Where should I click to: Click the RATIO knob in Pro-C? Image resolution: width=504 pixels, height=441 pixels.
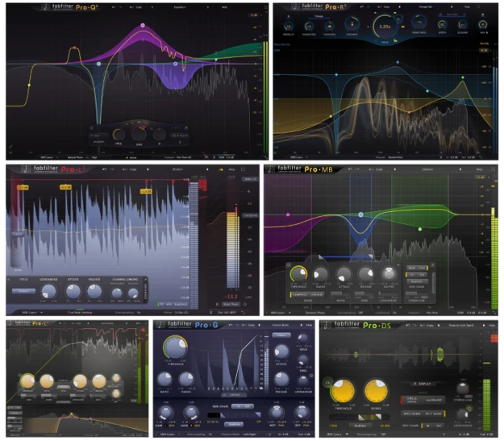(x=47, y=381)
